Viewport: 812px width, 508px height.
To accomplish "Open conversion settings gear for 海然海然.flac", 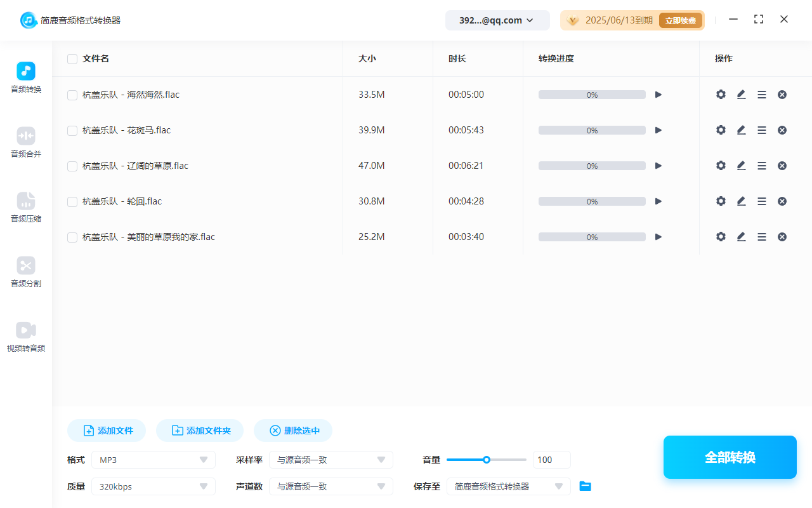I will point(721,94).
